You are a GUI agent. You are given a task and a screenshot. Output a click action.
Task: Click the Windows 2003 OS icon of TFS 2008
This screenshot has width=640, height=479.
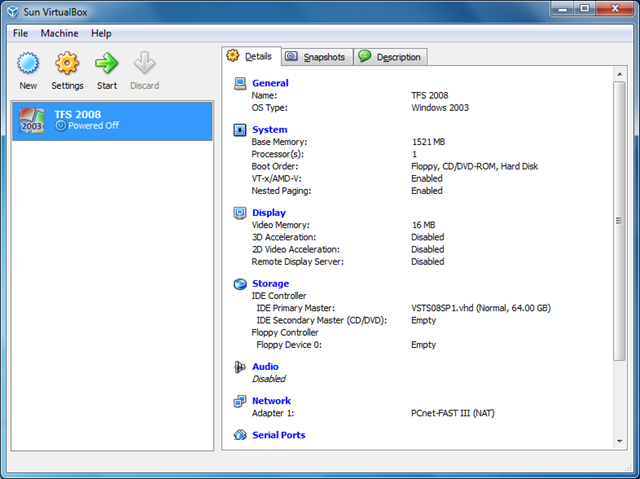(x=31, y=121)
